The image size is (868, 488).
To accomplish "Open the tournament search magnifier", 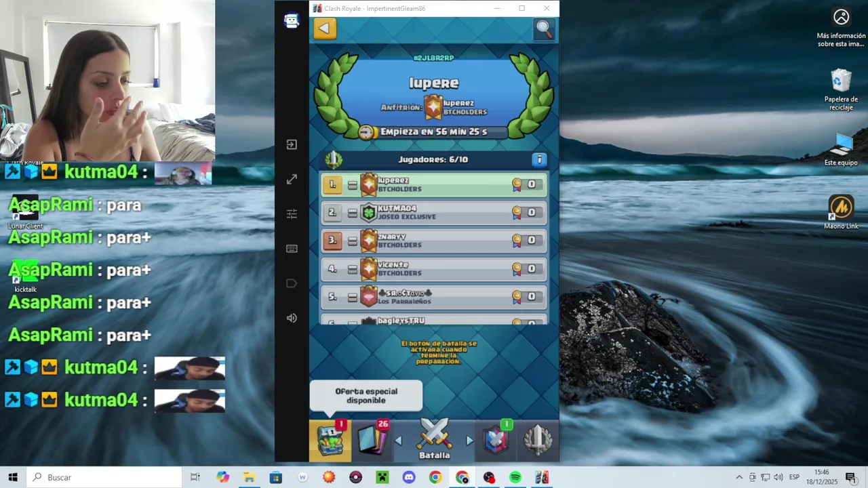I will point(544,28).
